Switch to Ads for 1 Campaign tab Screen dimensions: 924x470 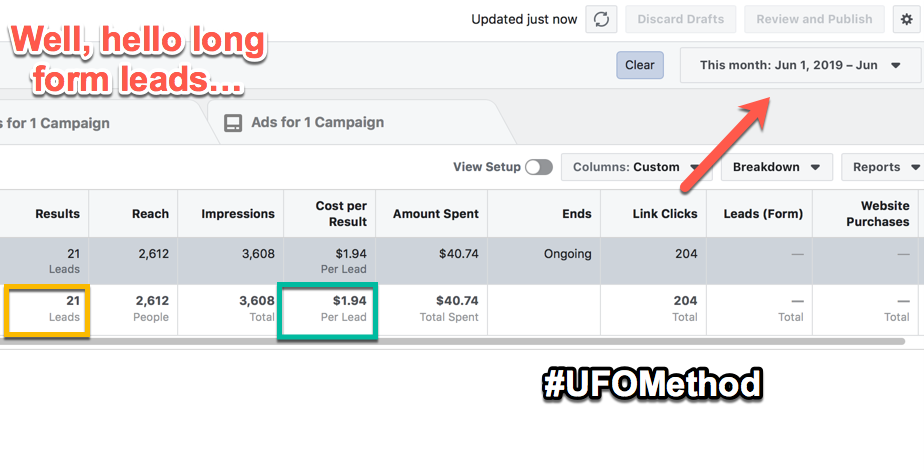point(318,123)
